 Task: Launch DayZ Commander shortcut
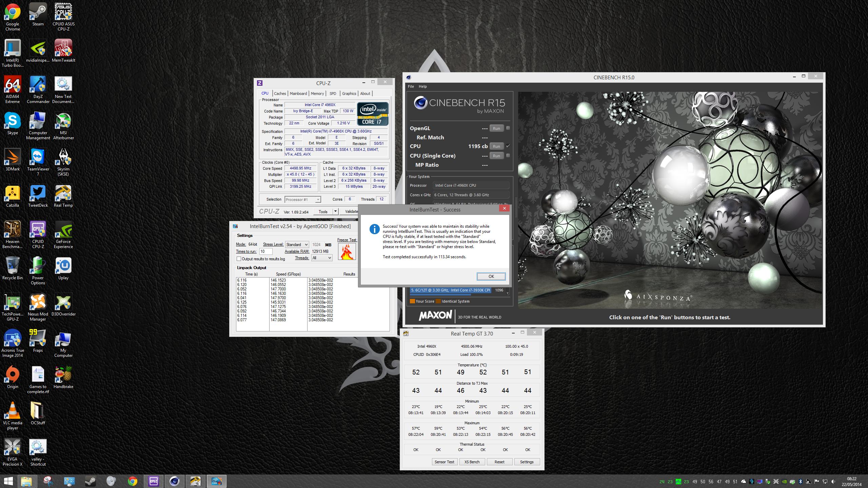[38, 90]
